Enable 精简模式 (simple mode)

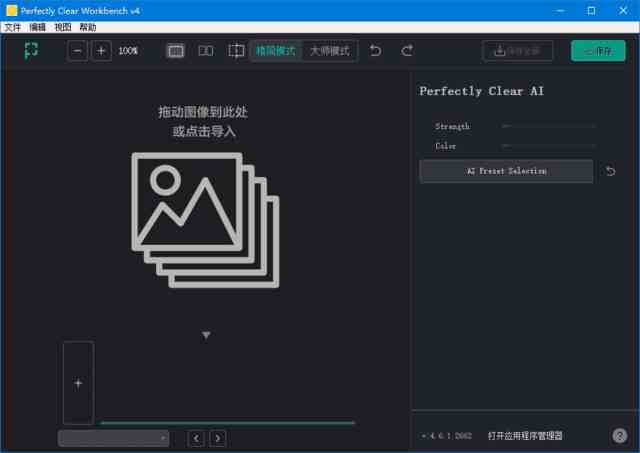[x=276, y=50]
